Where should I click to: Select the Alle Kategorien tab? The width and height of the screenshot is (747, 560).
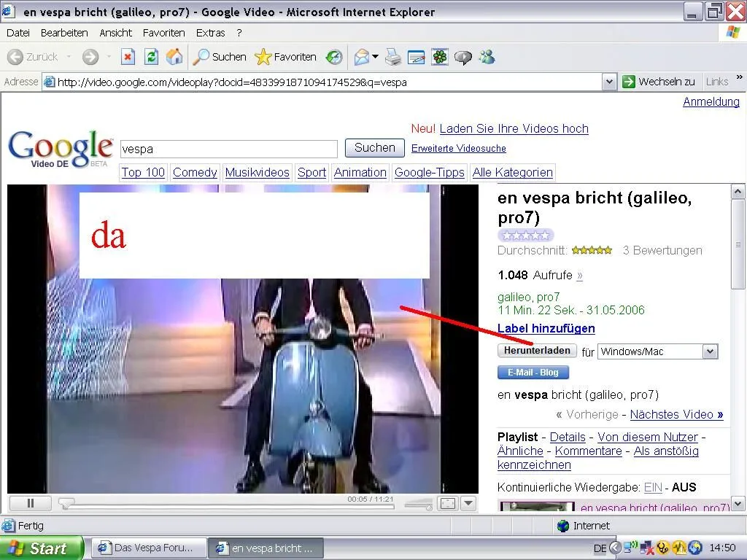click(513, 172)
